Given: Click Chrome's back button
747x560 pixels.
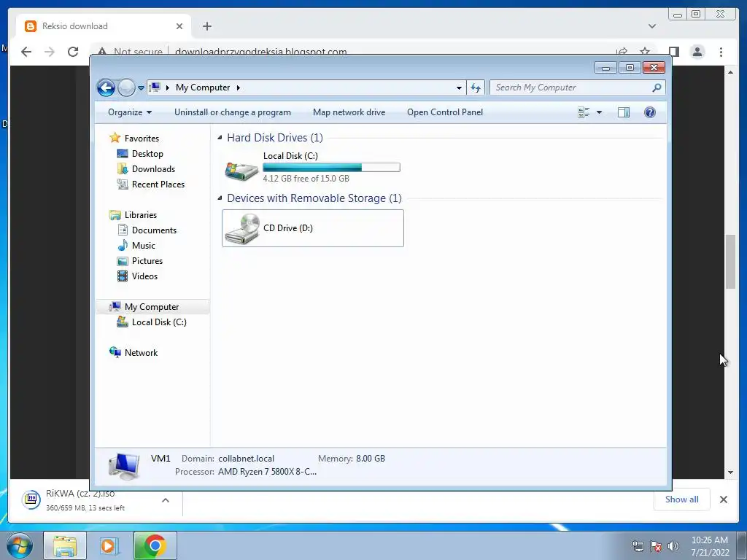Looking at the screenshot, I should tap(26, 52).
